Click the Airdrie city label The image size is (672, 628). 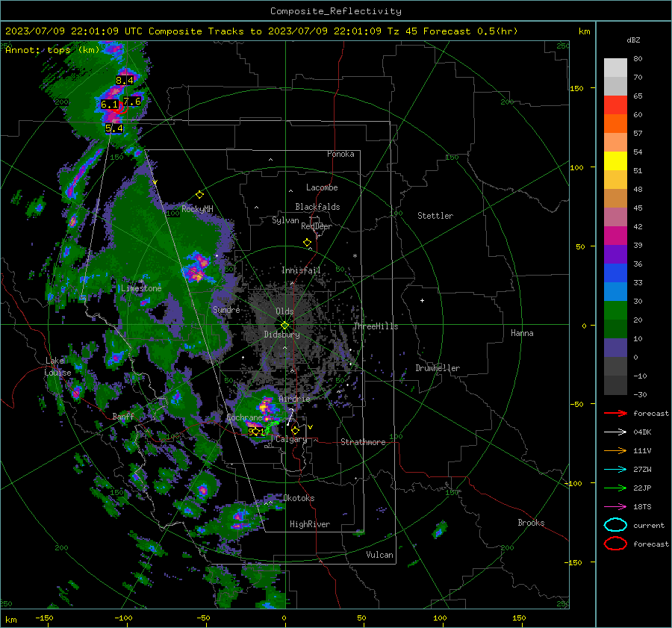coord(294,399)
